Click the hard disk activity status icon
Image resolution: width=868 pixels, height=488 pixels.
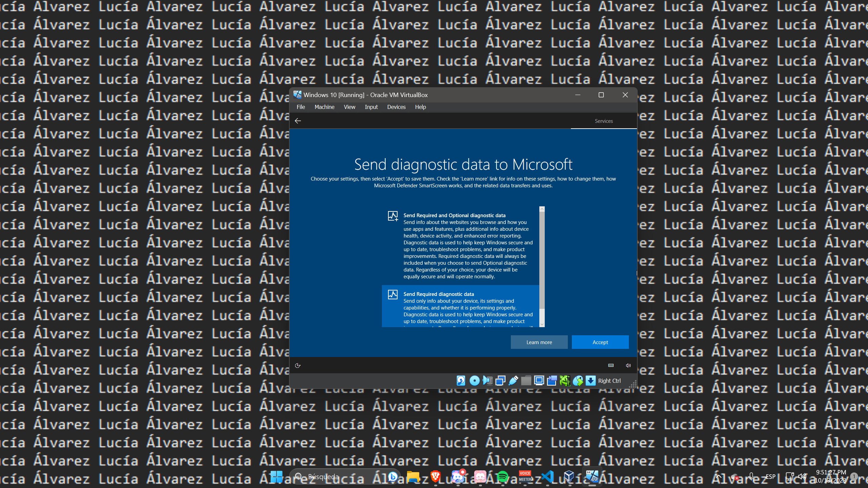(x=461, y=380)
